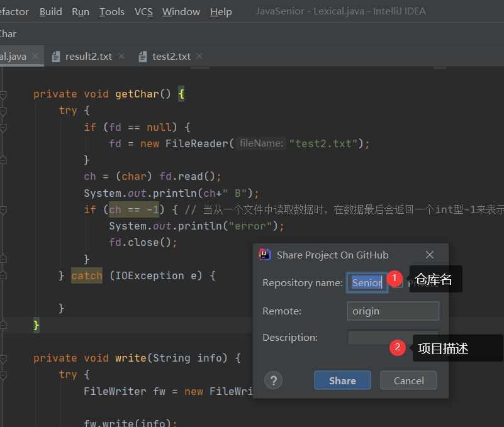Viewport: 504px width, 427px height.
Task: Open the Help menu
Action: (x=221, y=11)
